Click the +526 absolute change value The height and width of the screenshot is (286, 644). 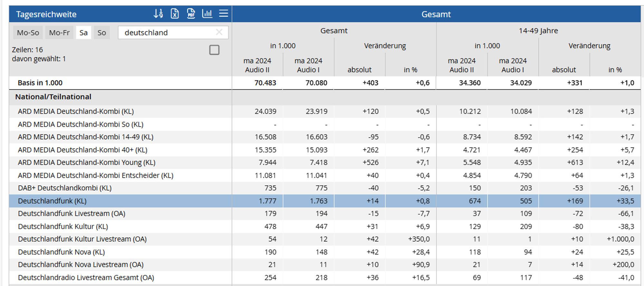[371, 162]
